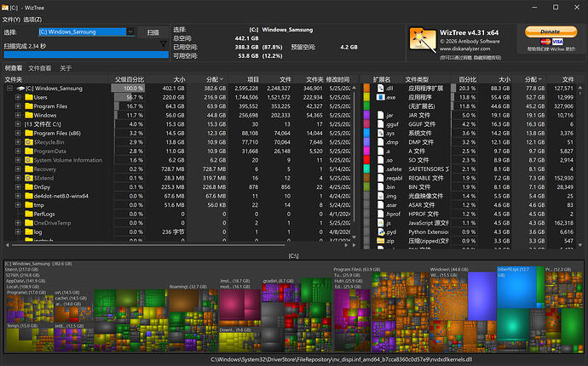Click the Windows folder icon

[29, 115]
